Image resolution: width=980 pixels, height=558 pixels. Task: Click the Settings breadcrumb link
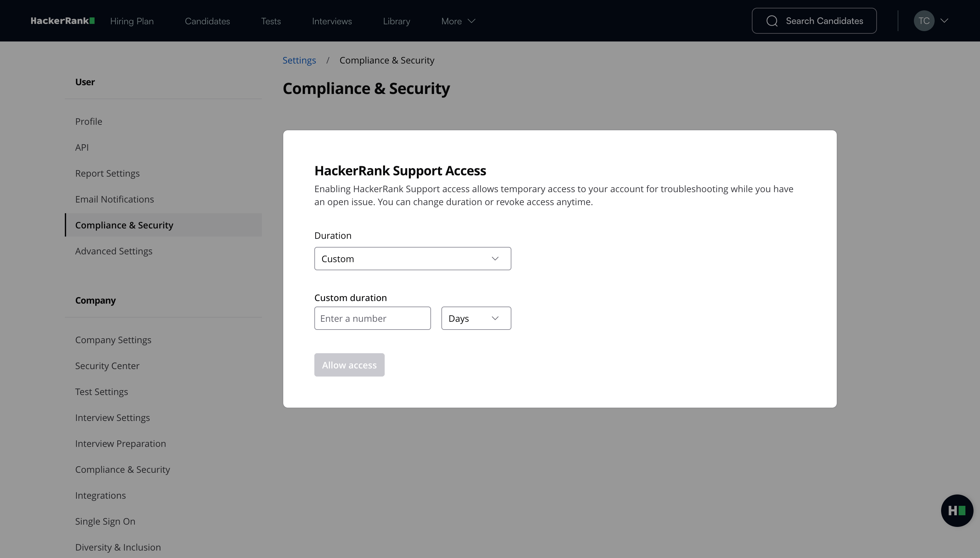299,60
